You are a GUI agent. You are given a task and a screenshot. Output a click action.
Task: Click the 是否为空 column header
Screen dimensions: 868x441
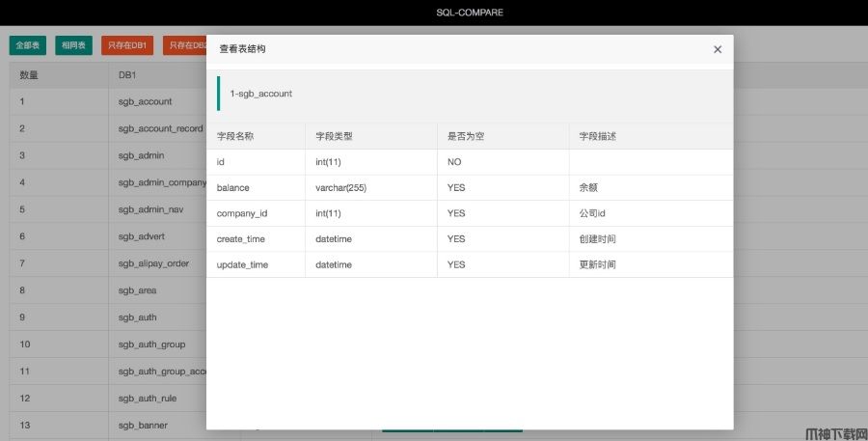click(x=466, y=137)
